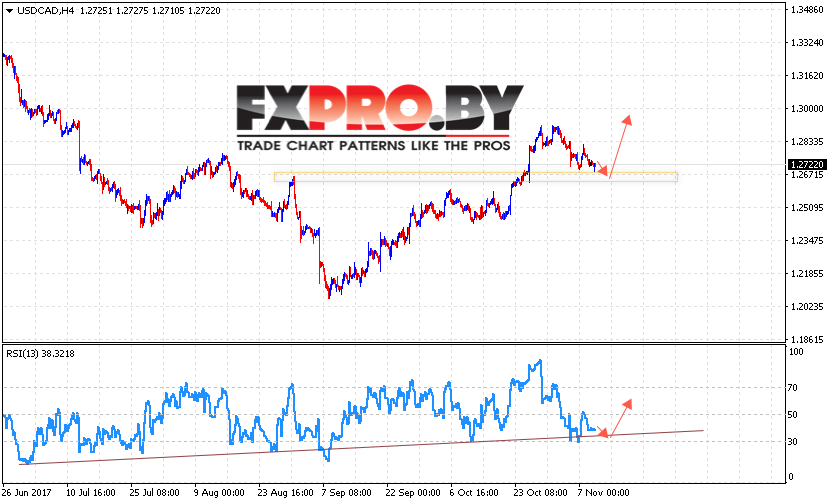Select the RSI scale value 70
This screenshot has height=504, width=828.
pos(793,388)
